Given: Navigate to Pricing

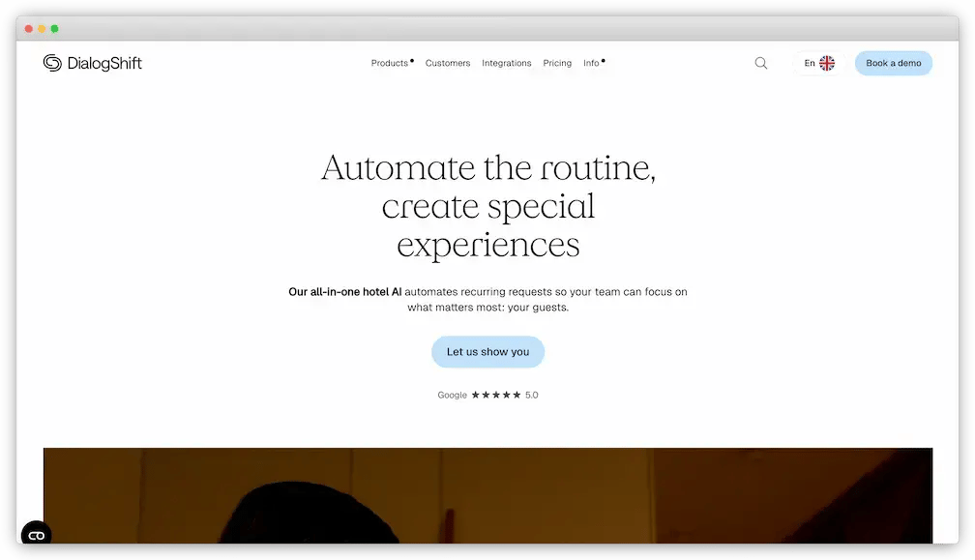Looking at the screenshot, I should (557, 63).
